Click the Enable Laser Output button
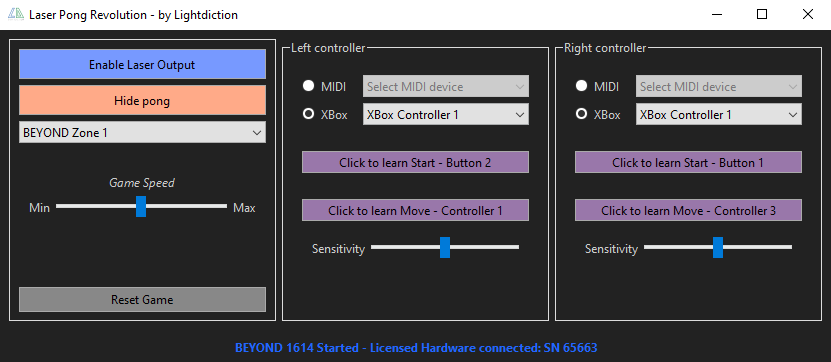The height and width of the screenshot is (362, 831). (142, 65)
